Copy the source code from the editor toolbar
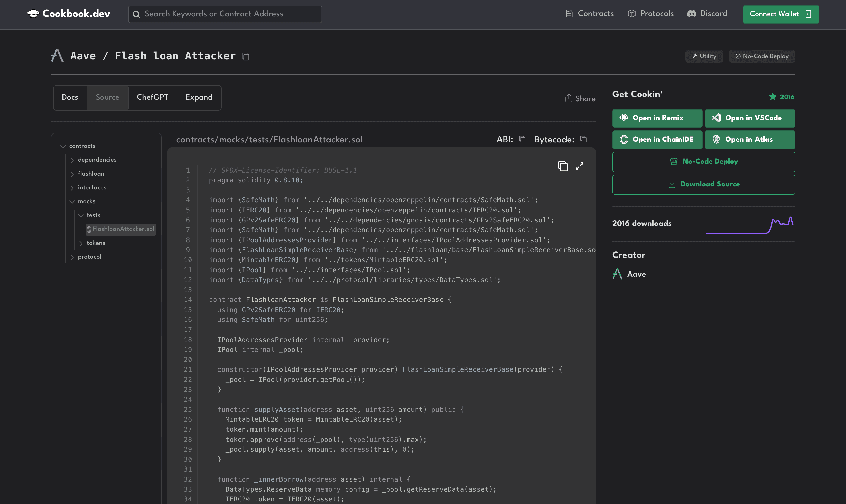The image size is (846, 504). click(x=563, y=166)
